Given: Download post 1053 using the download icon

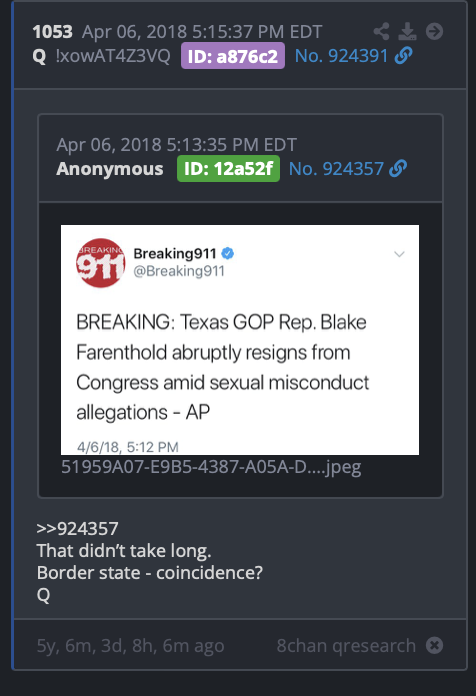Looking at the screenshot, I should 407,32.
